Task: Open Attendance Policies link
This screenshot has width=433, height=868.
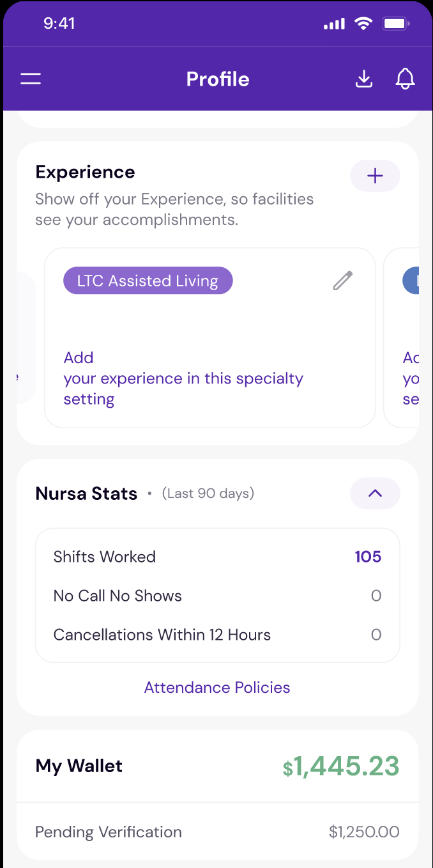Action: (x=217, y=687)
